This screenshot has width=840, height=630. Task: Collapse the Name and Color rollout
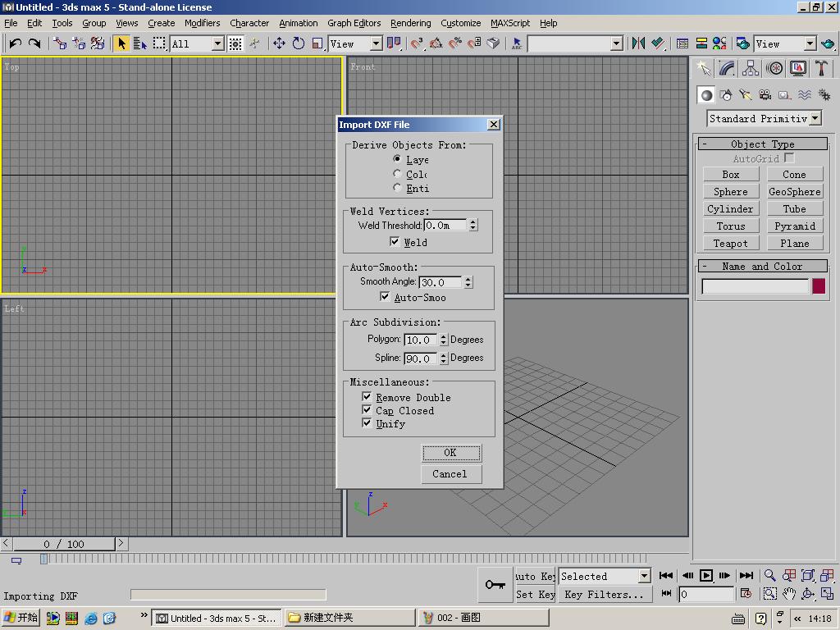point(763,267)
